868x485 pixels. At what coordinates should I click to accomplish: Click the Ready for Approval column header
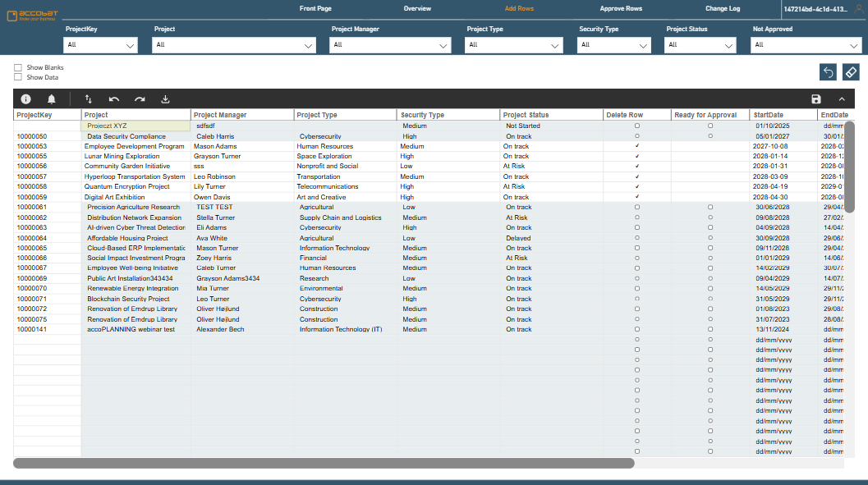tap(710, 115)
